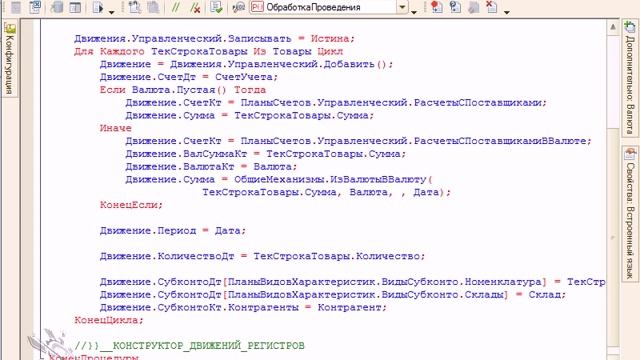This screenshot has width=640, height=360.
Task: Click the Движение.Период = Дата line
Action: [x=173, y=231]
